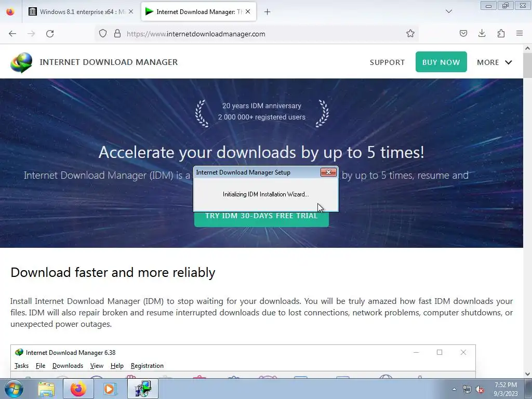Reload the current page
The width and height of the screenshot is (532, 399).
pos(50,34)
